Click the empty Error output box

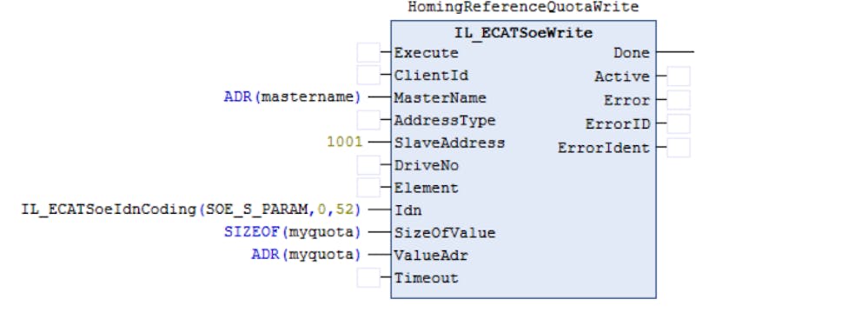pos(678,100)
